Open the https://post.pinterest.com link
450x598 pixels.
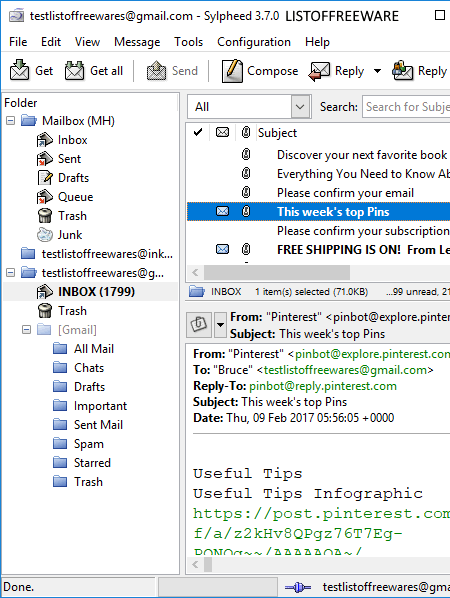(x=321, y=514)
